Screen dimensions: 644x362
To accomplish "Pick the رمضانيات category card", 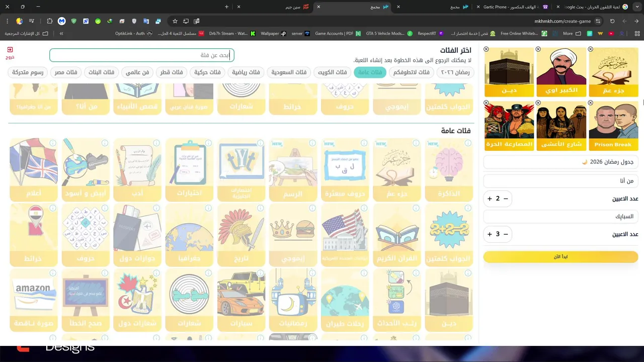I will coord(293,300).
